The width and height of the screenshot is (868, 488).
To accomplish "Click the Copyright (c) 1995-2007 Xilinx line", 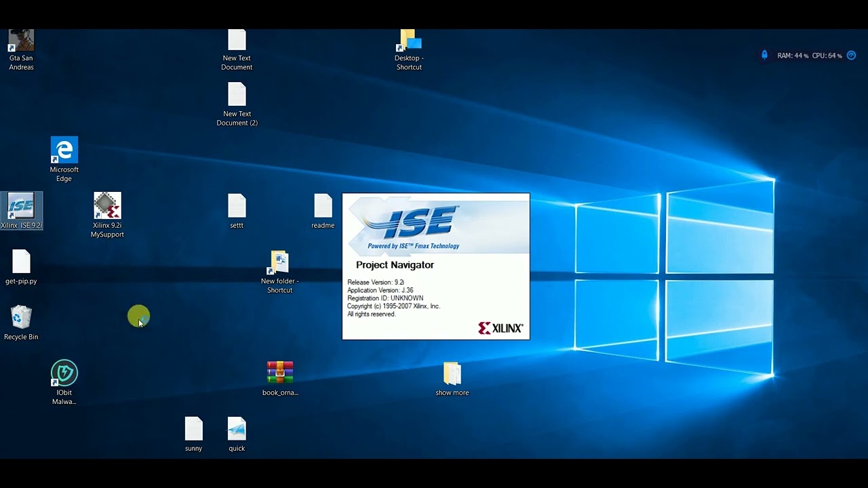I will (394, 306).
